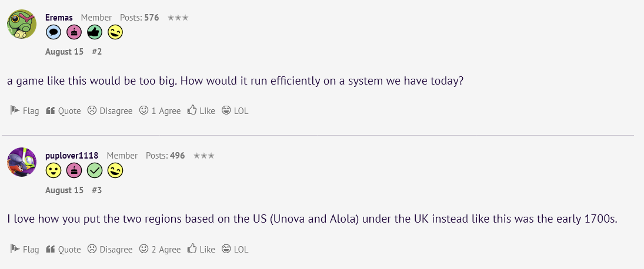Screen dimensions: 644x269
Task: Quote Eremas's post about game size
Action: (64, 111)
